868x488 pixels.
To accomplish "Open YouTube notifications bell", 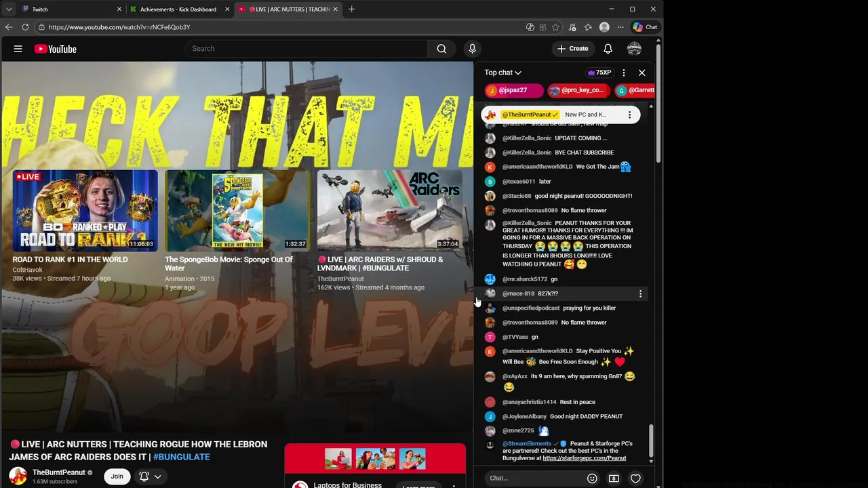I will click(x=608, y=49).
